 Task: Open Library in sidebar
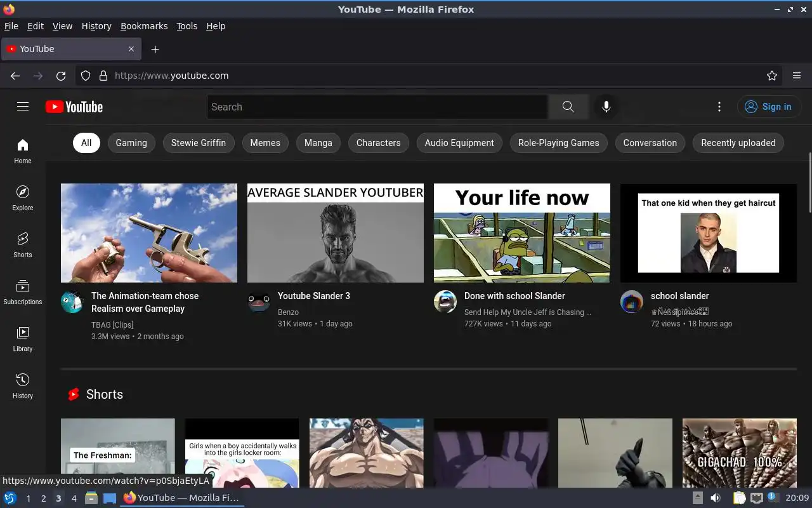[23, 339]
